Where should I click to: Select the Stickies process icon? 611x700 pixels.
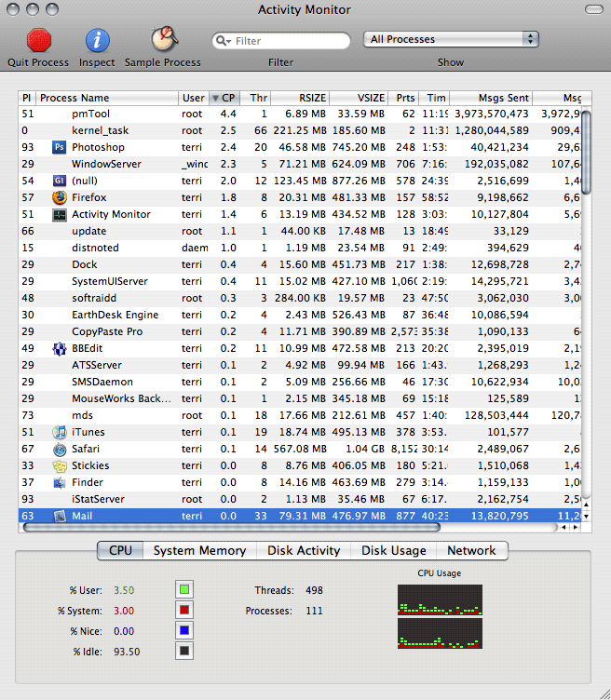tap(60, 465)
